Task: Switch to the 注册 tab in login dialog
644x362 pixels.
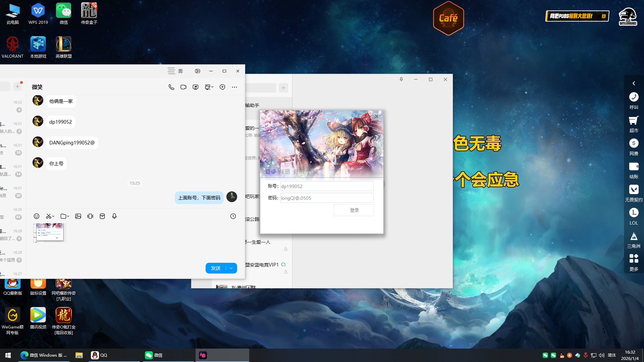Action: (x=285, y=172)
